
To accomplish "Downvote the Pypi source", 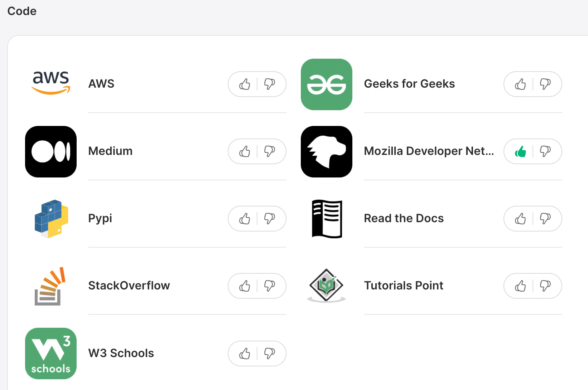I will pyautogui.click(x=270, y=219).
